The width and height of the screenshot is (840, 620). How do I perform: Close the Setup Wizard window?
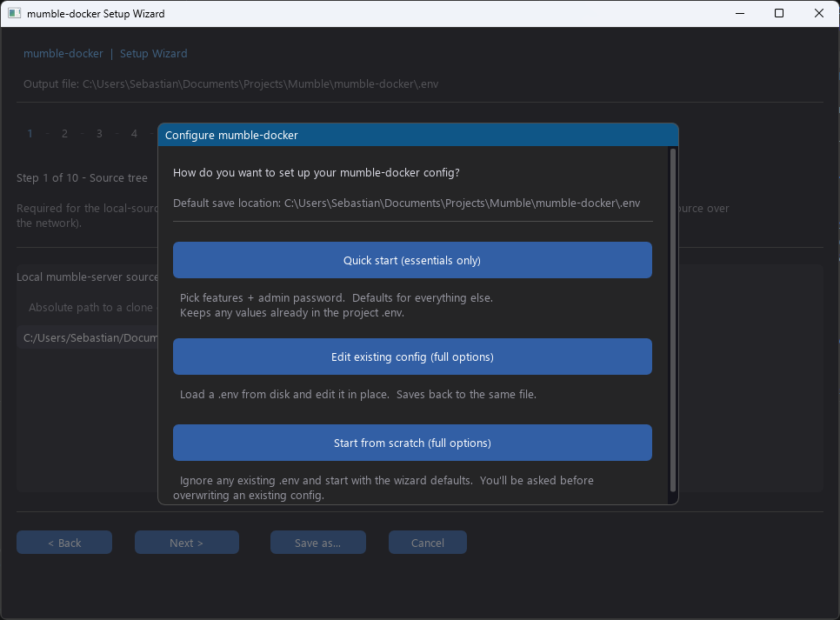818,13
